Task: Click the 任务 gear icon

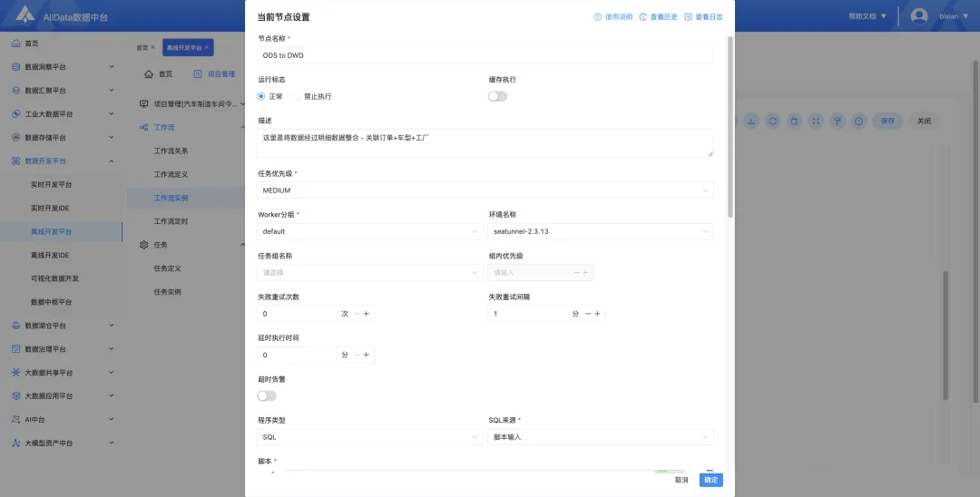Action: [143, 245]
